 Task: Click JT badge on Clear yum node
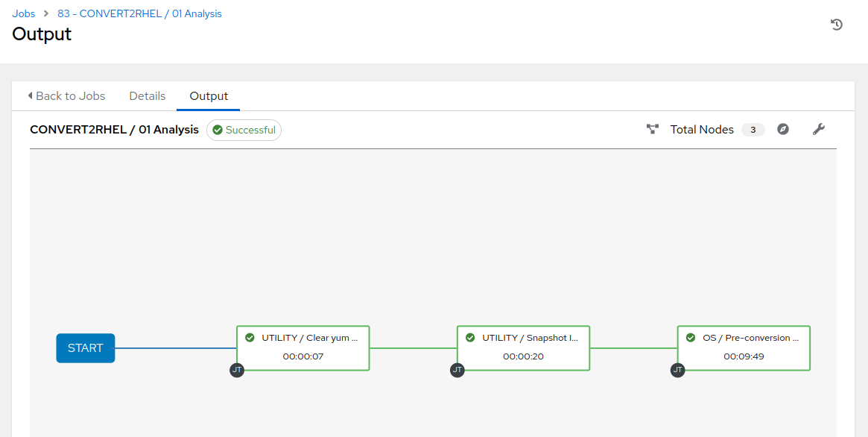(x=237, y=371)
